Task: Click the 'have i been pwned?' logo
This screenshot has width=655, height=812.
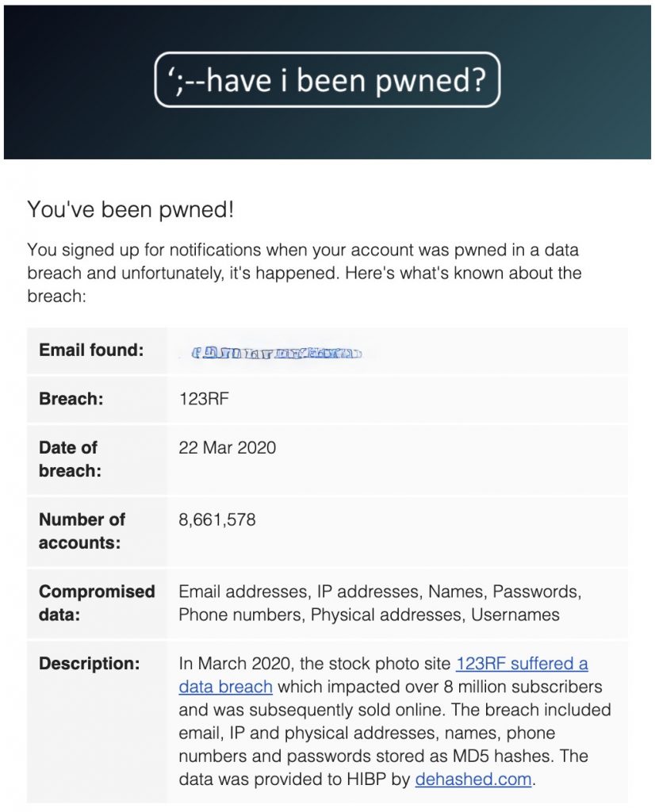Action: (327, 80)
